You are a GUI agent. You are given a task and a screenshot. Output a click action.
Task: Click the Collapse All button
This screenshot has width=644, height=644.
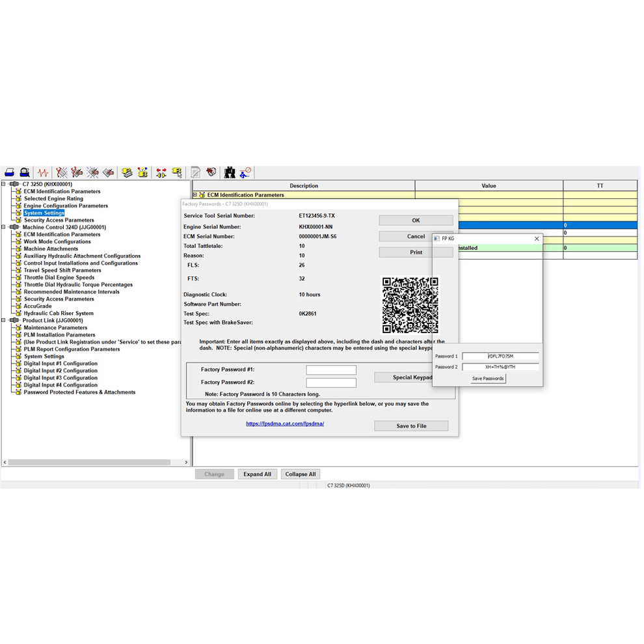click(x=300, y=474)
